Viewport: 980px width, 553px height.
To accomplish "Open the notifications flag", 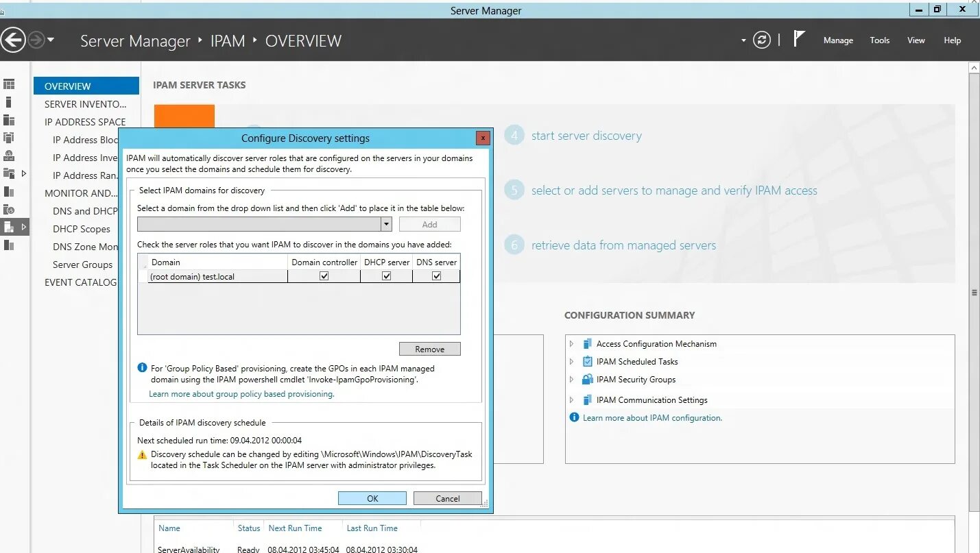I will point(798,39).
